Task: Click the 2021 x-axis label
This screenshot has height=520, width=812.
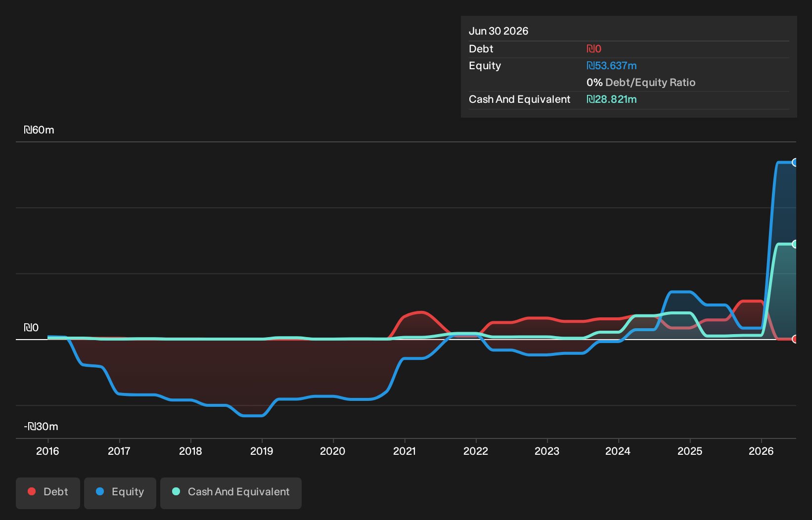Action: pyautogui.click(x=405, y=451)
